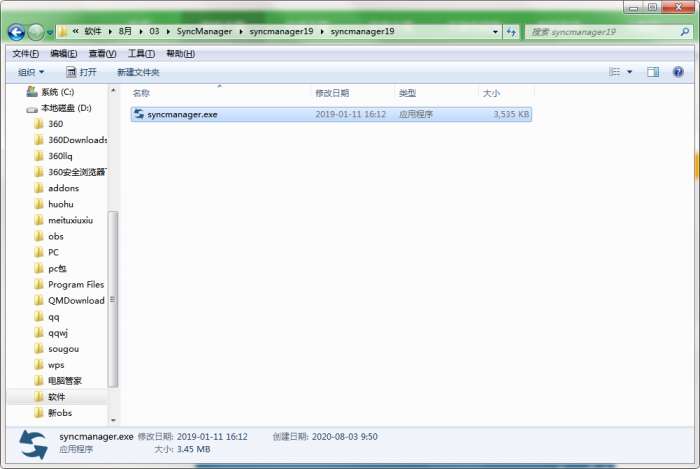Select the addons folder
Screen dimensions: 700x469
pyautogui.click(x=63, y=188)
